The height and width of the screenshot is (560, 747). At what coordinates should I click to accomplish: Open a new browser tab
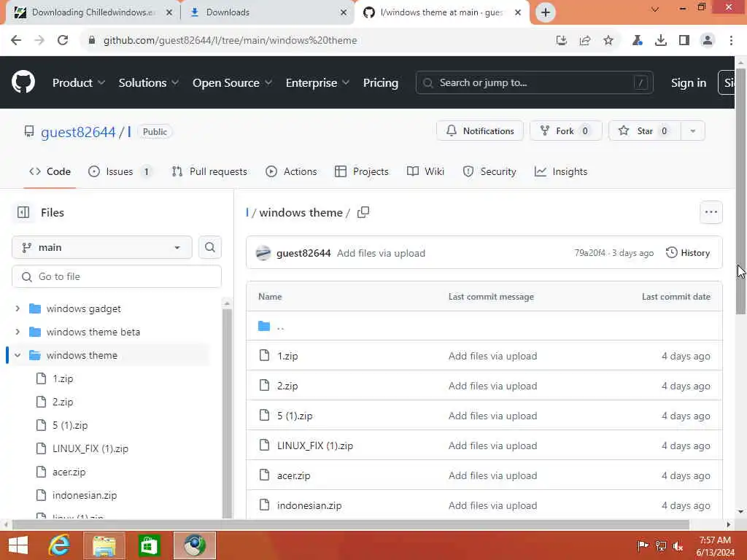tap(546, 12)
